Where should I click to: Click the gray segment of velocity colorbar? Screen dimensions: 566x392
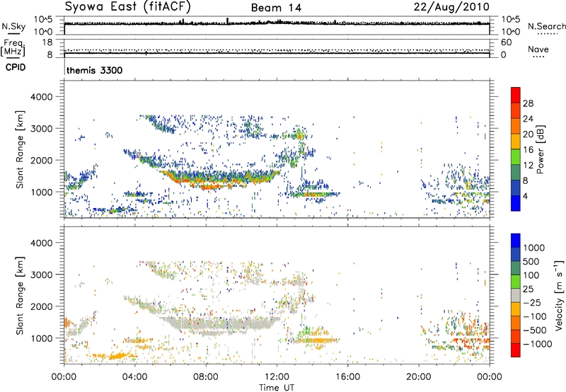[x=516, y=296]
